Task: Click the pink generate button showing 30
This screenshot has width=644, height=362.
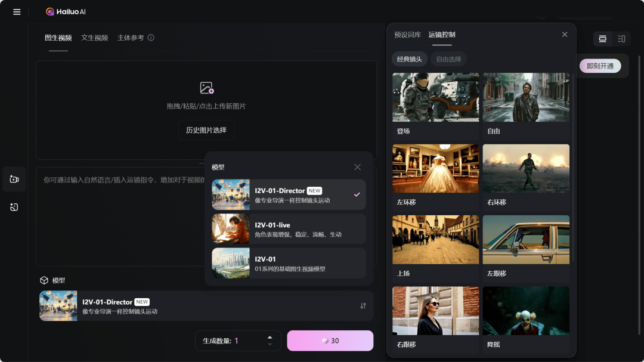Action: [x=330, y=341]
